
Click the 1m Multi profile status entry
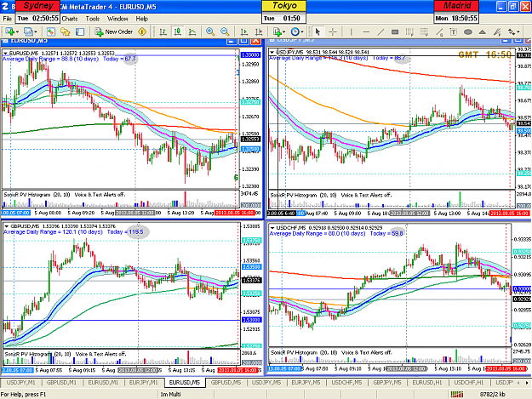coord(170,394)
